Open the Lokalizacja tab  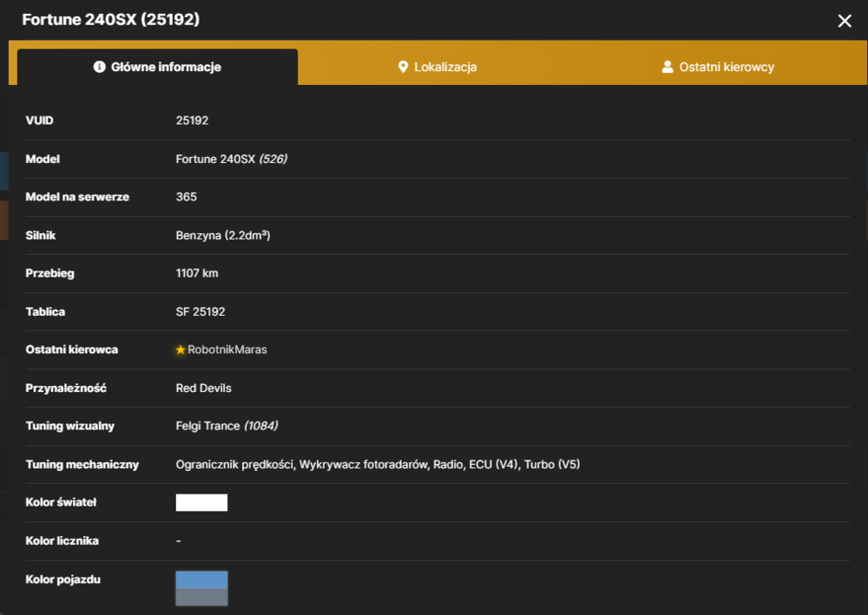tap(437, 67)
